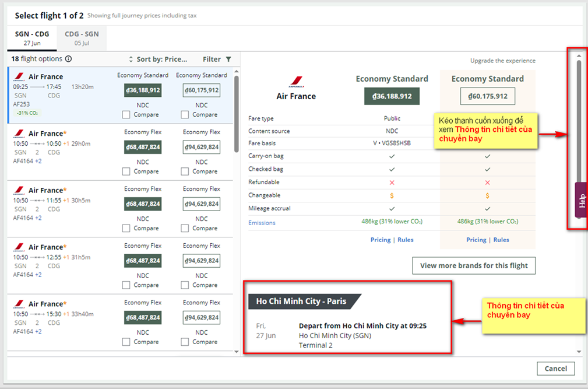Image resolution: width=588 pixels, height=389 pixels.
Task: Open Rules link under first Economy Standard
Action: click(406, 240)
